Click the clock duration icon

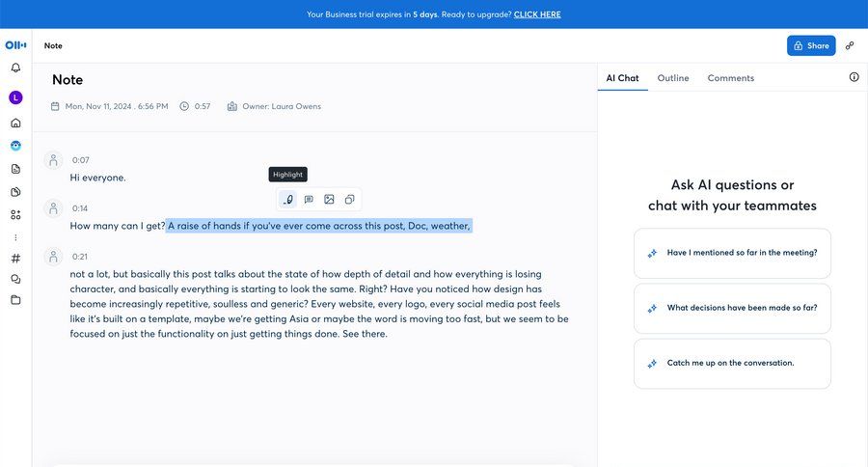tap(184, 106)
